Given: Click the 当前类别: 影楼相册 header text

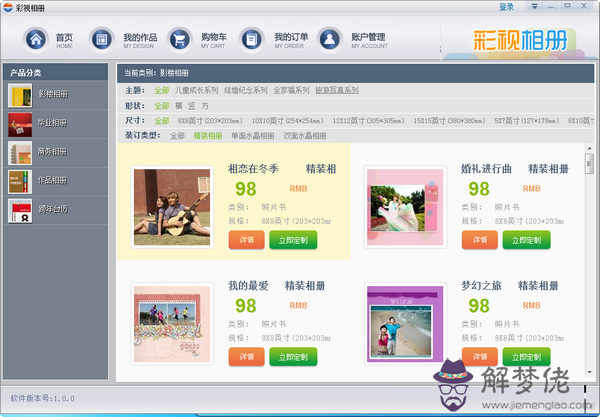Looking at the screenshot, I should click(156, 73).
